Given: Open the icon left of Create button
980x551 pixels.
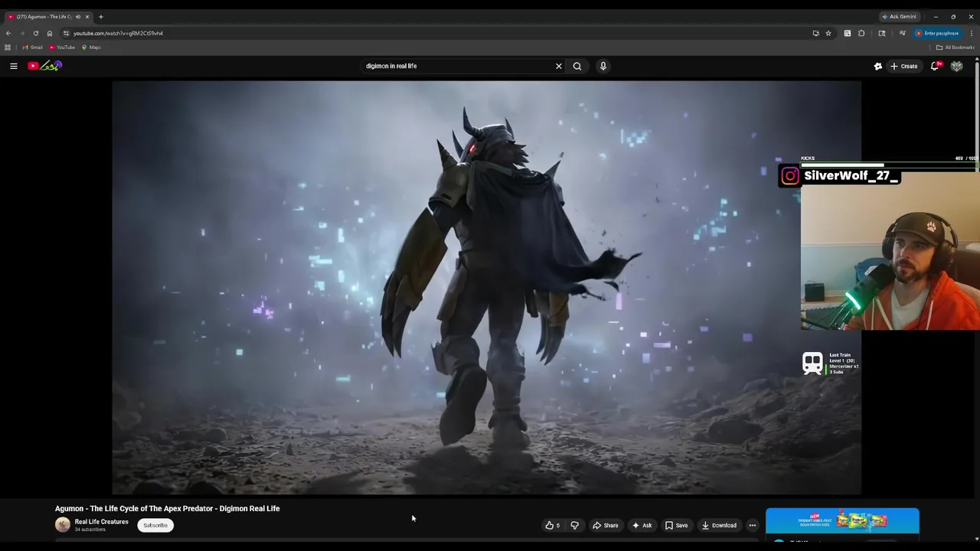Looking at the screenshot, I should pos(878,66).
